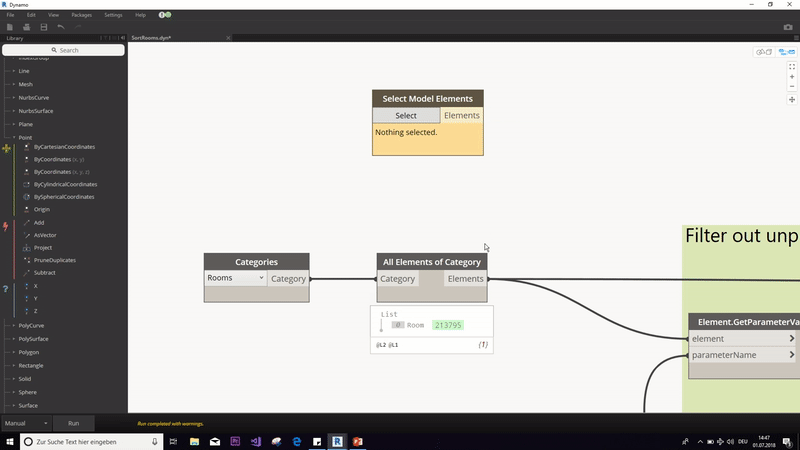Click the camera export image icon
This screenshot has height=450, width=800.
788,27
